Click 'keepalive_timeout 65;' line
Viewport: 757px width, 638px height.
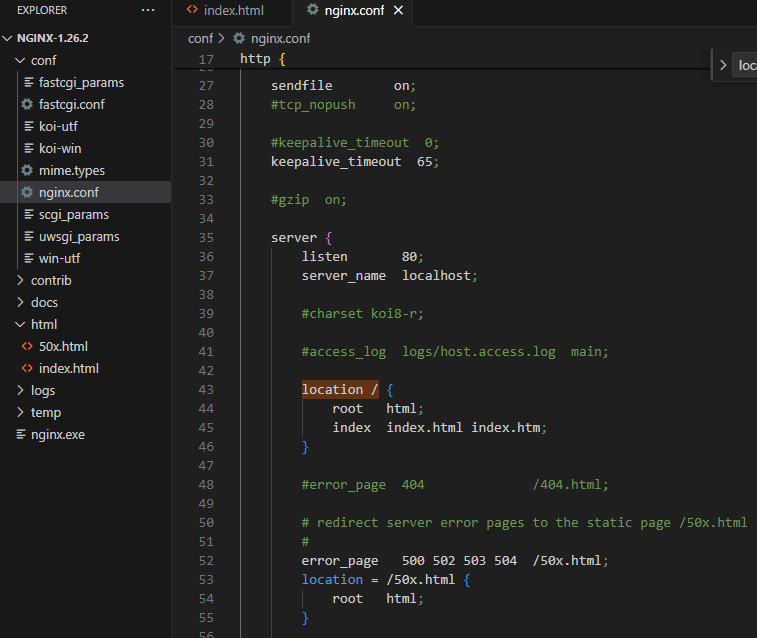[x=355, y=162]
